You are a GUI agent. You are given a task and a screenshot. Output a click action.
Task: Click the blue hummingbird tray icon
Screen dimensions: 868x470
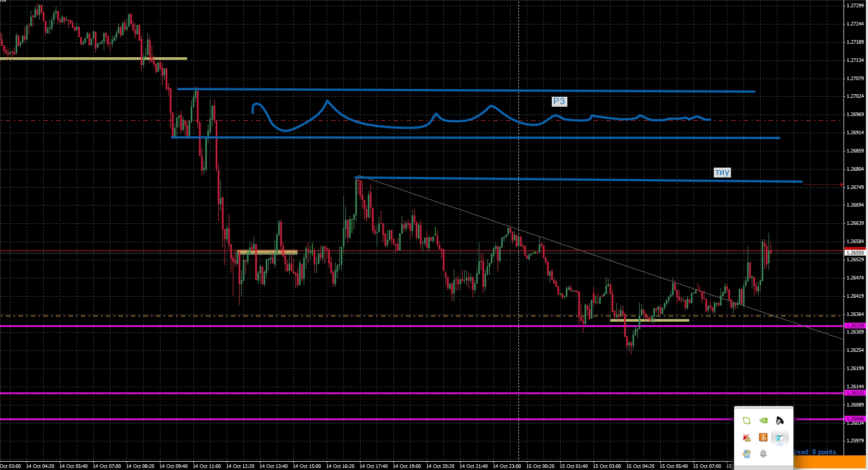pyautogui.click(x=779, y=438)
